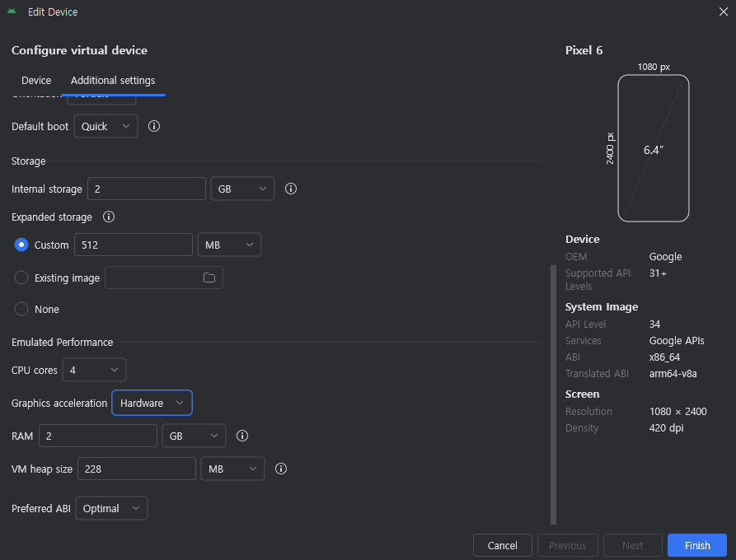Click the Custom storage 512 field

tap(134, 245)
